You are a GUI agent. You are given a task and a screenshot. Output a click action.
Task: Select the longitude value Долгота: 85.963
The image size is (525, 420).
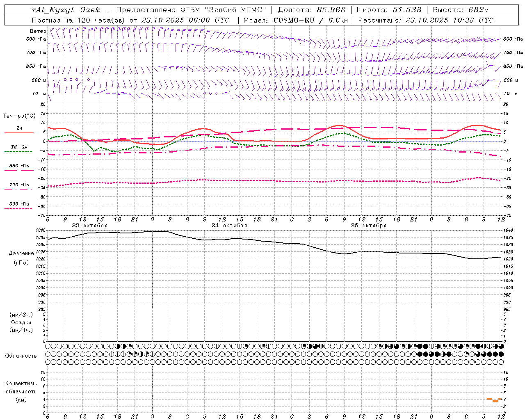click(x=312, y=10)
